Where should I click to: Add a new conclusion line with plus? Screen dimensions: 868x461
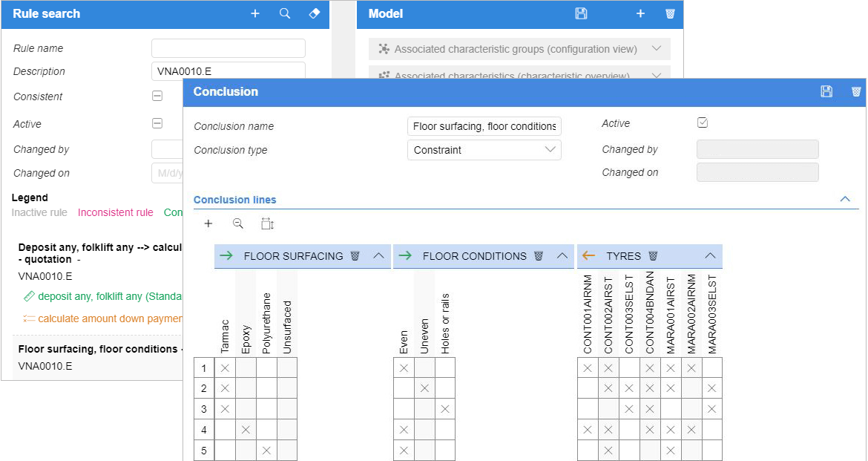coord(208,223)
